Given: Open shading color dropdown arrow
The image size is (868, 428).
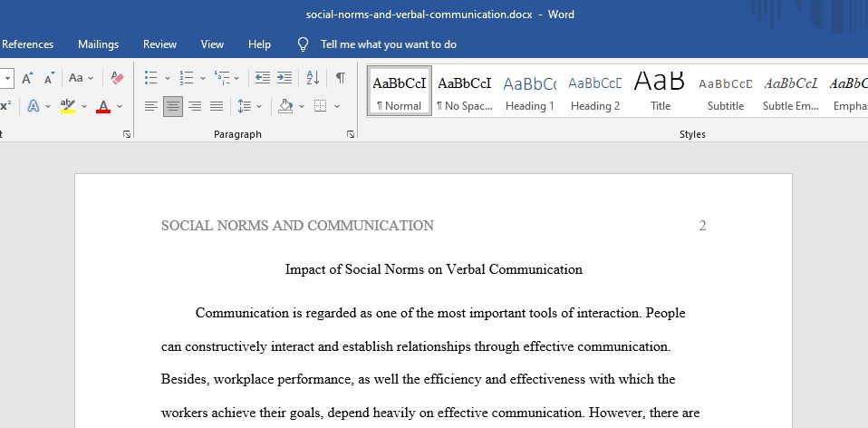Looking at the screenshot, I should tap(302, 106).
